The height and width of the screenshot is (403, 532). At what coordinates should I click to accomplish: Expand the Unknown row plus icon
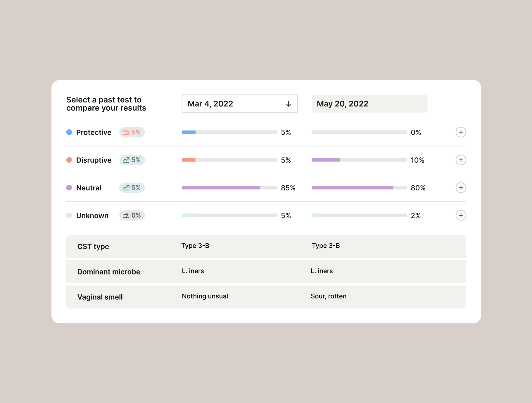[461, 216]
